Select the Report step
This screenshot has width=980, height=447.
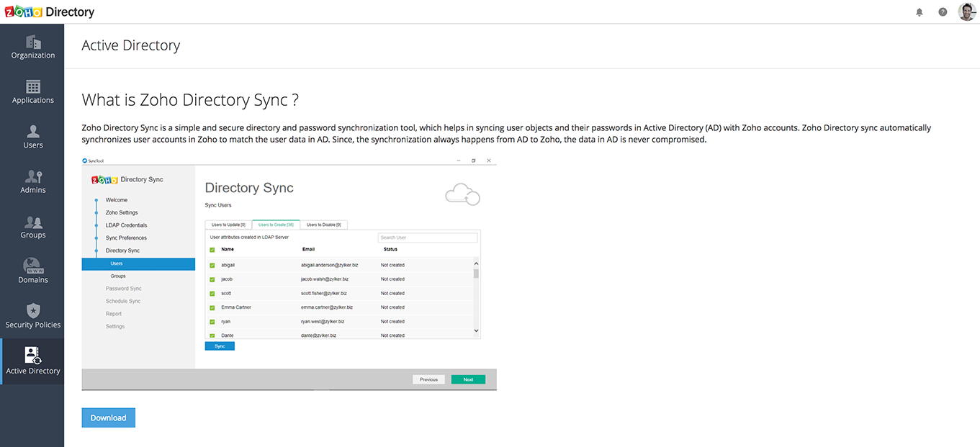[x=114, y=314]
